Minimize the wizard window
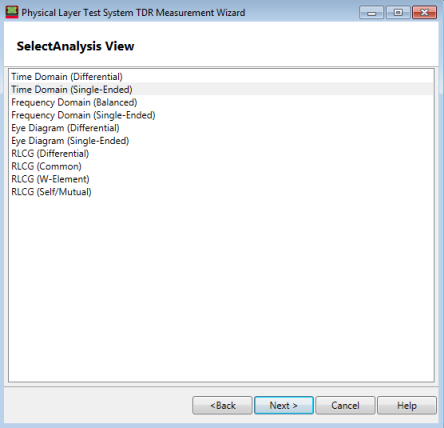Screen dimensions: 444x428 [x=371, y=13]
